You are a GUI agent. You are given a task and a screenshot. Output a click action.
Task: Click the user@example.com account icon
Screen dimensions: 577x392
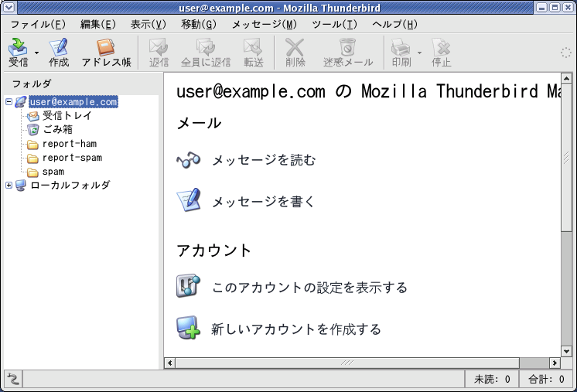[21, 102]
